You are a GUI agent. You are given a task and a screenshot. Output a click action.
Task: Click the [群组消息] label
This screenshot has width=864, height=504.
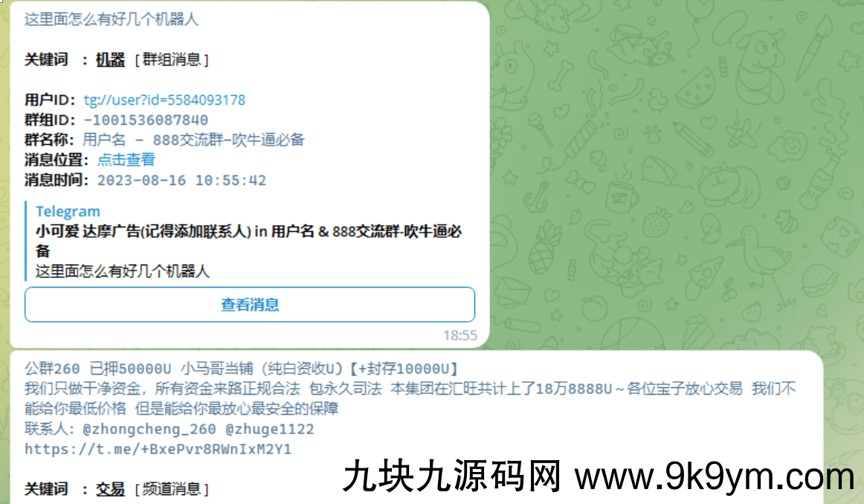click(172, 59)
